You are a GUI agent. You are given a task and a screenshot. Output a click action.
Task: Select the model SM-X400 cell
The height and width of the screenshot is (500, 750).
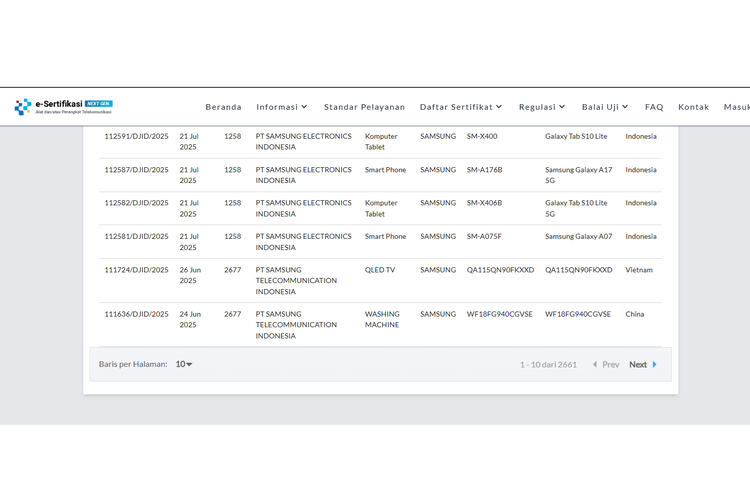click(482, 136)
